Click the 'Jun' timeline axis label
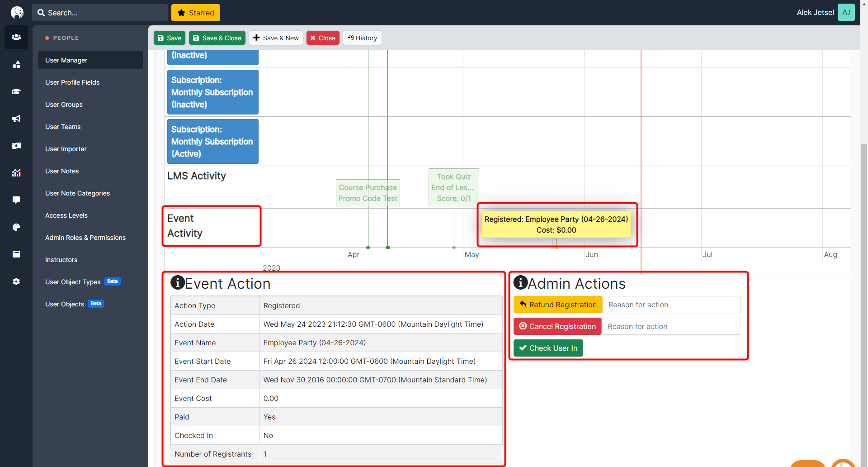 tap(592, 254)
